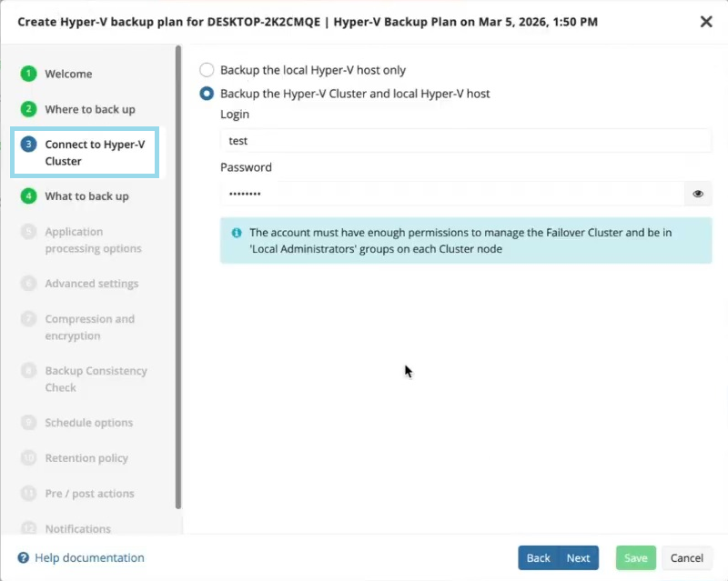
Task: Click the info icon in the permissions notice
Action: pos(237,233)
